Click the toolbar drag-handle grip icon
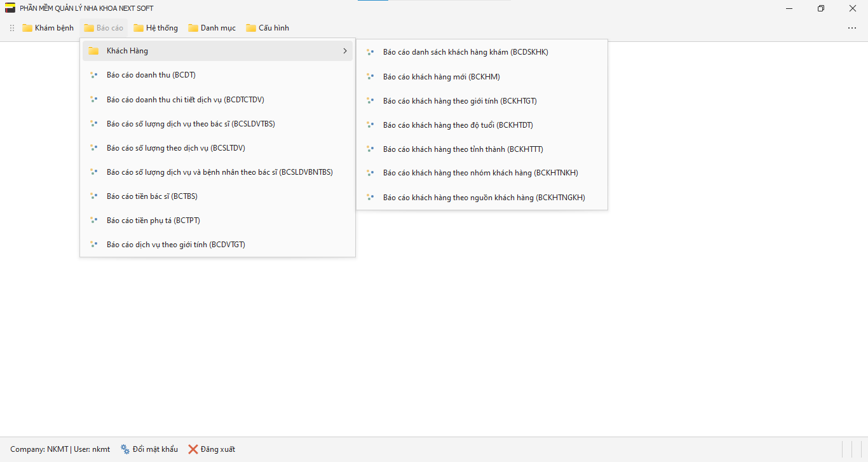 point(12,28)
